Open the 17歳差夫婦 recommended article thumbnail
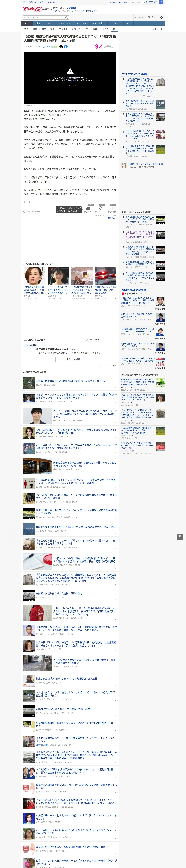186x868 pixels. [82, 276]
